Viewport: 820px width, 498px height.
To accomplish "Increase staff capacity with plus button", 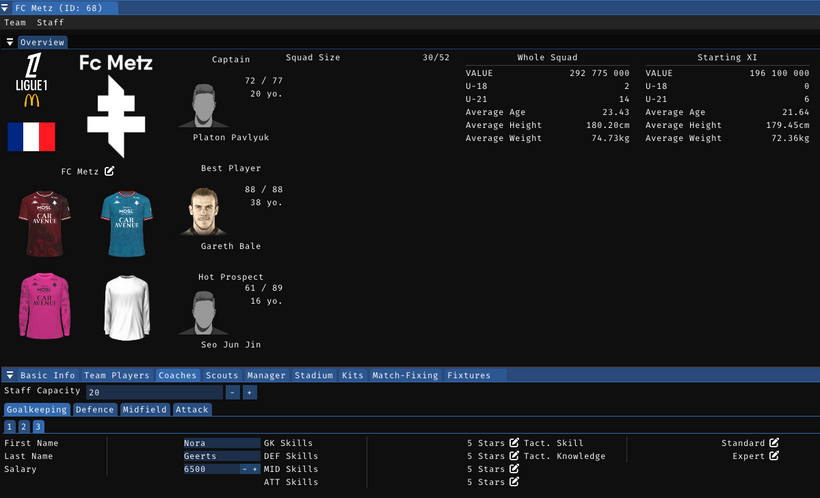I will point(250,393).
